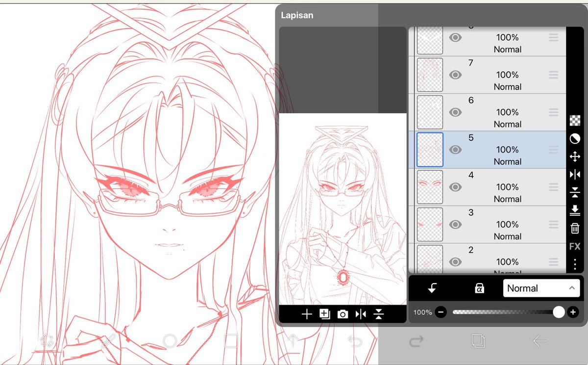Tap the brush tool in bottom toolbar
588x365 pixels.
click(108, 341)
